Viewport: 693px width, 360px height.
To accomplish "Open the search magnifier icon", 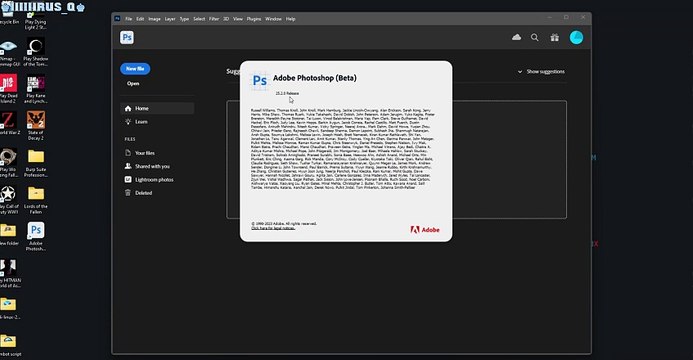I will [x=535, y=38].
